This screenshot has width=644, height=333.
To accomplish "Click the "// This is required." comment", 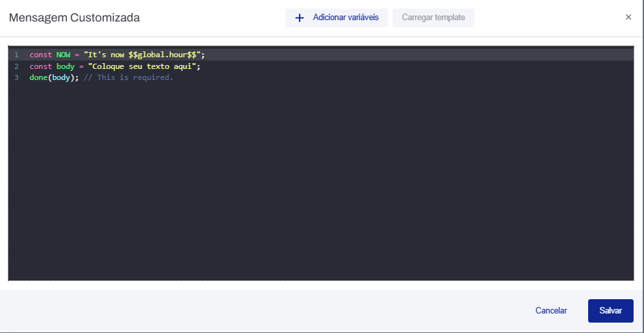I will tap(129, 77).
